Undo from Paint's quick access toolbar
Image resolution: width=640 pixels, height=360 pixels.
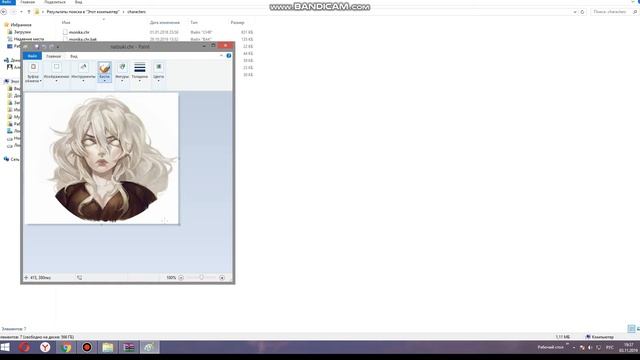pos(44,47)
